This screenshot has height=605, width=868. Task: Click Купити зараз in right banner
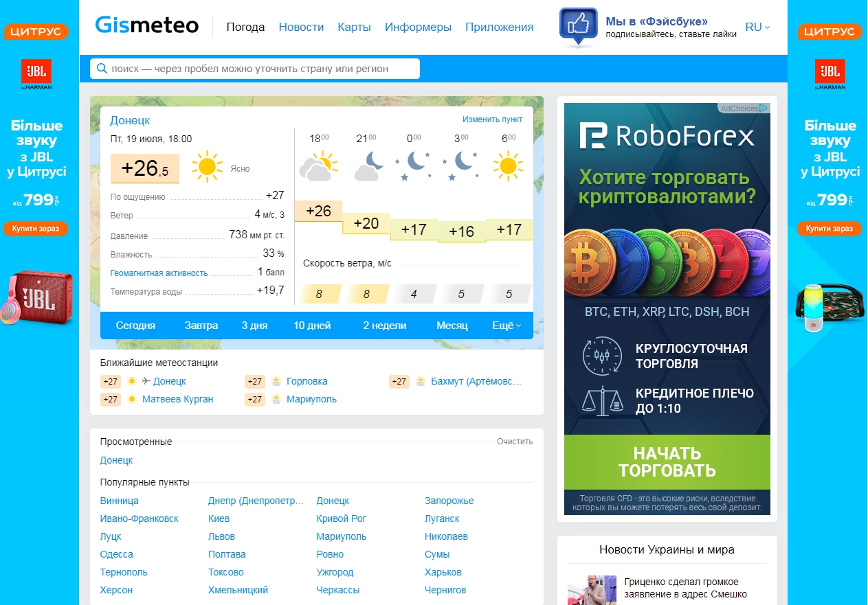pyautogui.click(x=829, y=228)
